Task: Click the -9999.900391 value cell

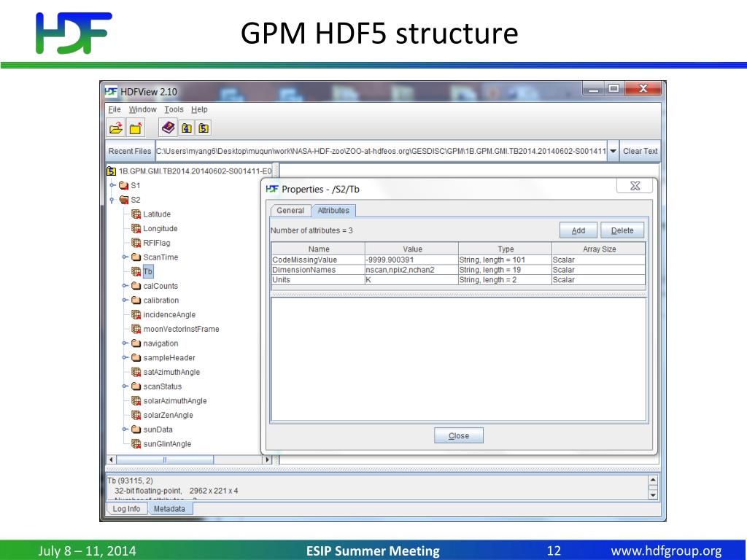Action: [411, 260]
